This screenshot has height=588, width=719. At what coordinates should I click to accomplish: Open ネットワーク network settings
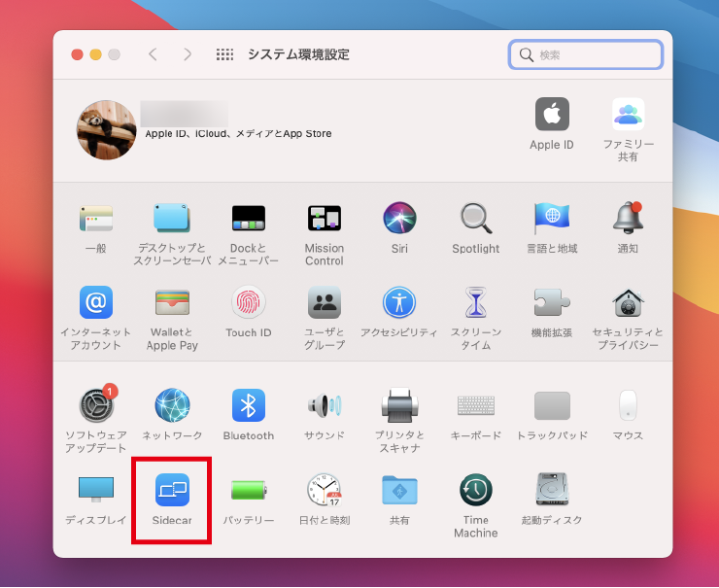click(x=172, y=405)
